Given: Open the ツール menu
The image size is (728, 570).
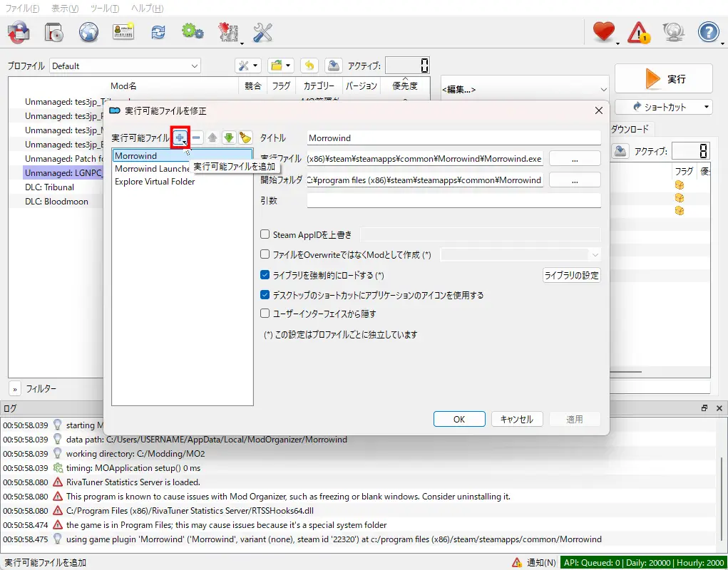Looking at the screenshot, I should 105,9.
